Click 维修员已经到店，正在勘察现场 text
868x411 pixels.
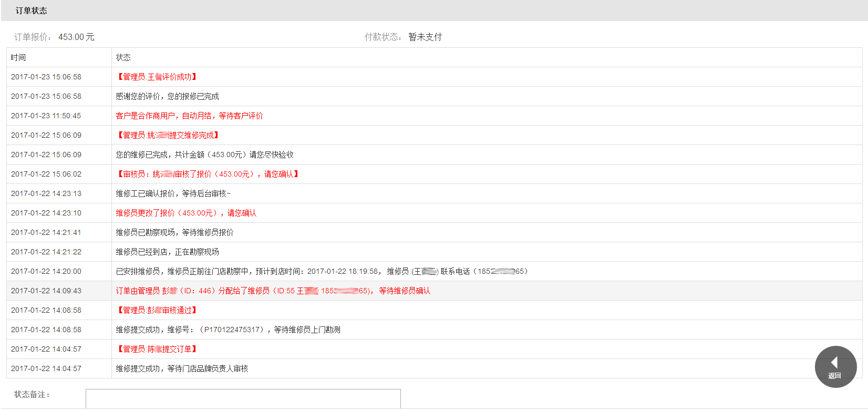168,252
